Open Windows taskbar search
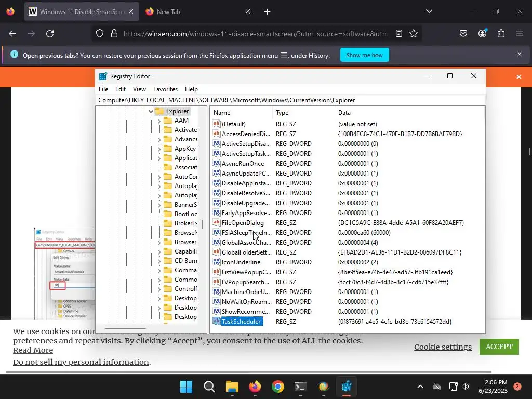Screen dimensions: 532x399 click(209, 387)
